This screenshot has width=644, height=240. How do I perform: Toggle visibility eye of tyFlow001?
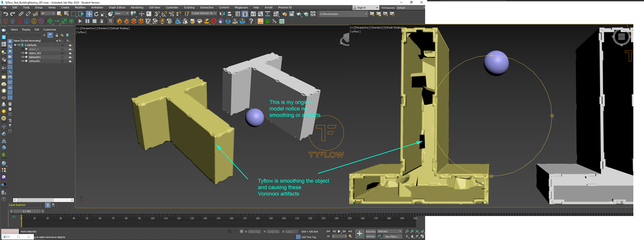coord(23,61)
